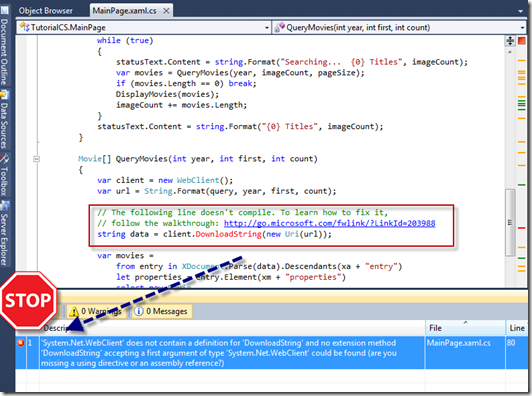Click line number 80 in error list

pyautogui.click(x=511, y=343)
